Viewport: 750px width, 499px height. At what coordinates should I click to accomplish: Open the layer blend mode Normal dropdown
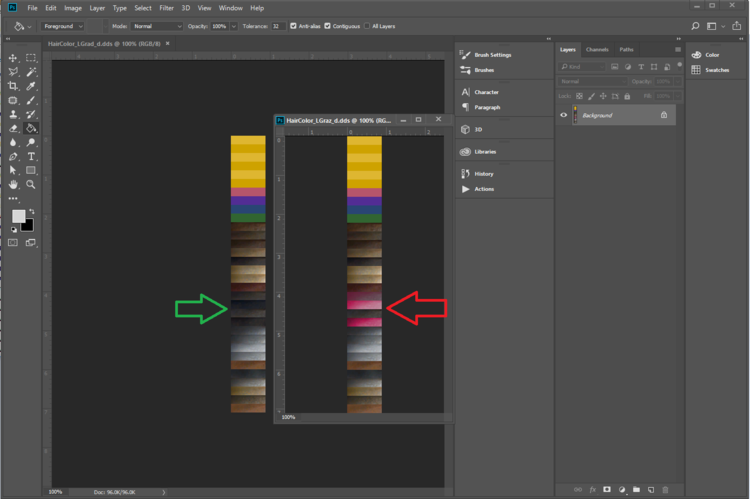tap(593, 81)
